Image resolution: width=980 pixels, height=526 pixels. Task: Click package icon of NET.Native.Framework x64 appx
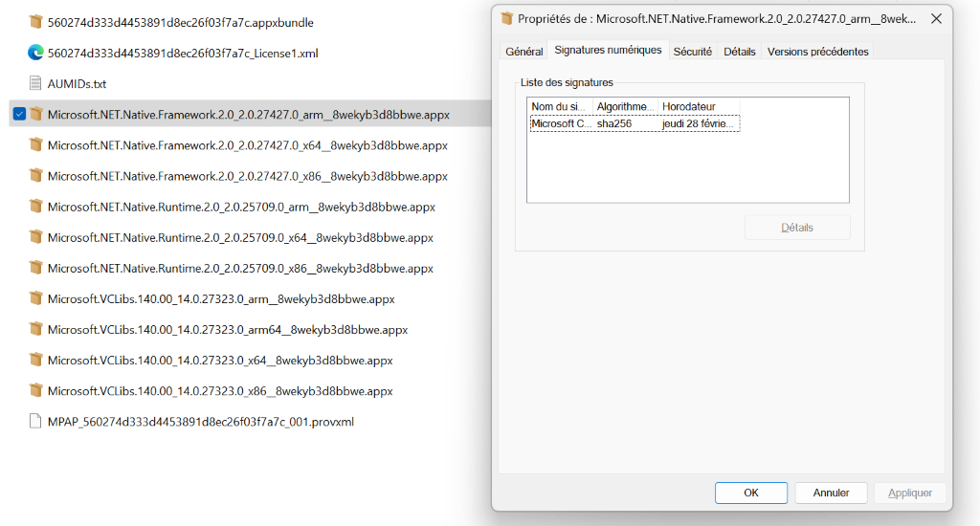(x=35, y=145)
